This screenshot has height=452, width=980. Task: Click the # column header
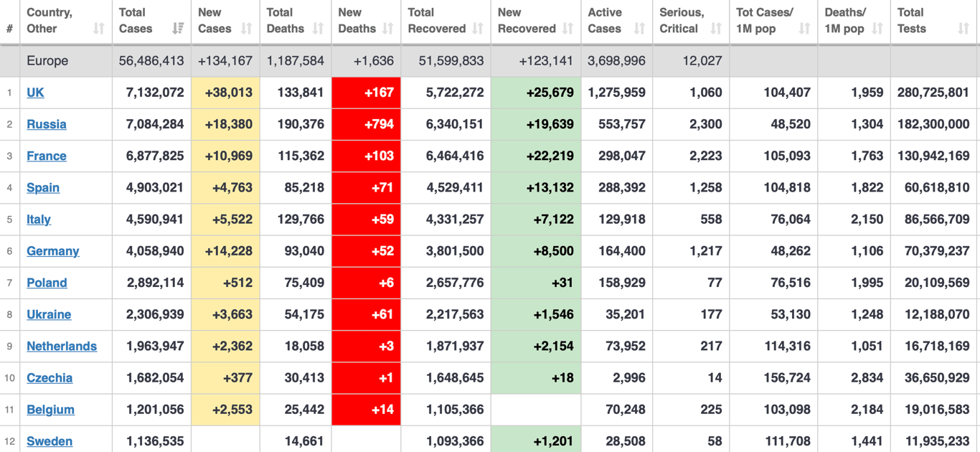point(9,29)
